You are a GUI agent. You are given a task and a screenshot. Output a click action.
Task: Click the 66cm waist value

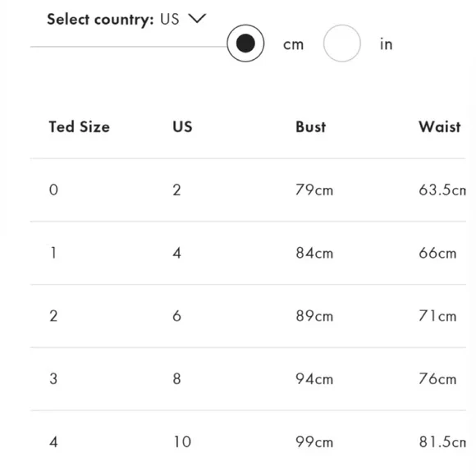(x=437, y=253)
